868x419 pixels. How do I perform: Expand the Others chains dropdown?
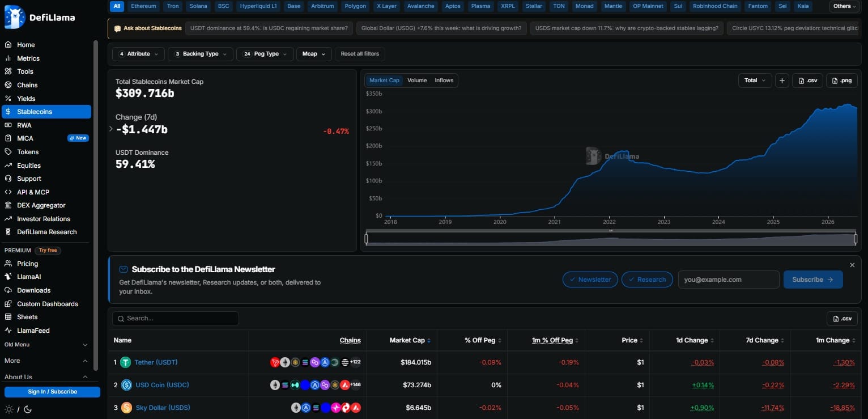click(845, 6)
